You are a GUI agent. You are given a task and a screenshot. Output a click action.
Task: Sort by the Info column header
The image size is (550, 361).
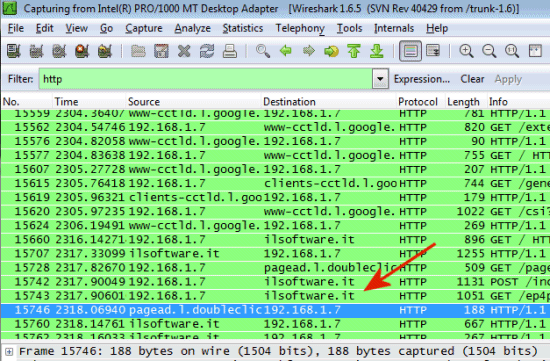[519, 102]
